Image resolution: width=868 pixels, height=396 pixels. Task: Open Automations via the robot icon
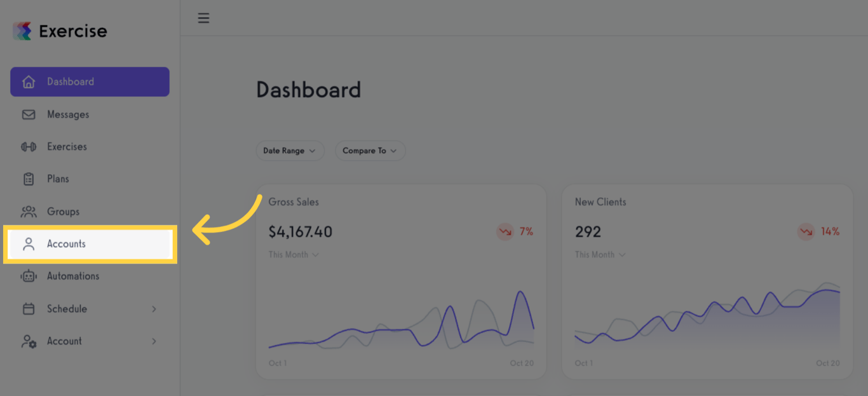tap(29, 276)
